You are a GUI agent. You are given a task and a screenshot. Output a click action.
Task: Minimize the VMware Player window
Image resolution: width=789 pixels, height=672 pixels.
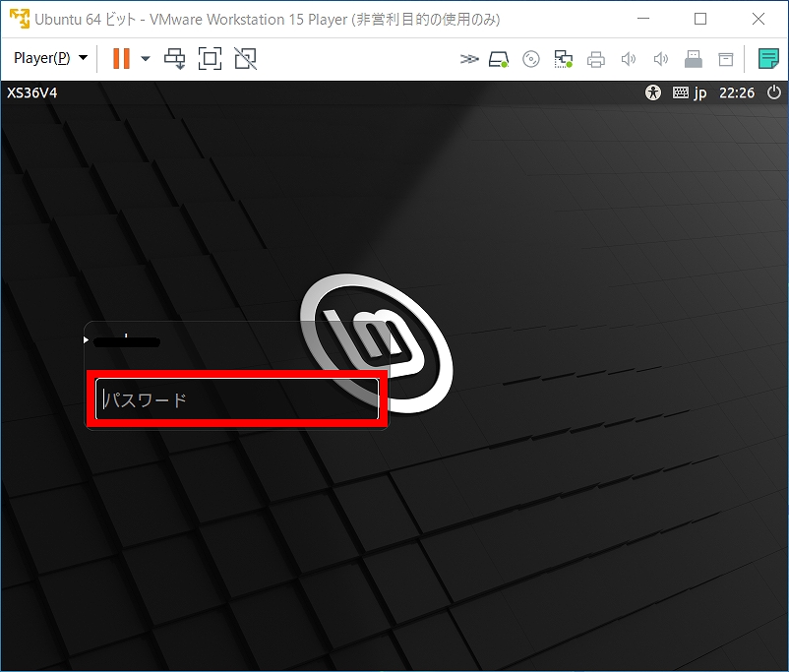[643, 19]
